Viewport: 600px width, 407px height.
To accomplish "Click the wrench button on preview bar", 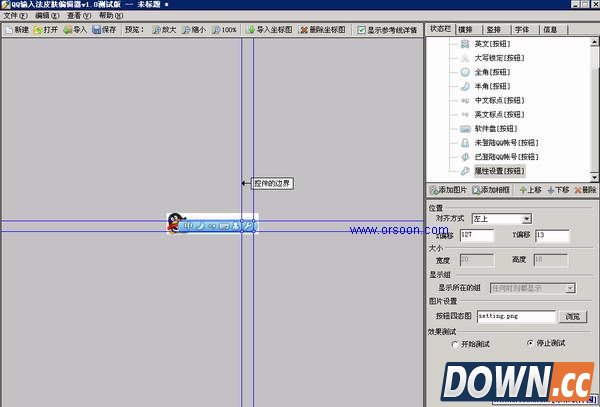I will 248,226.
